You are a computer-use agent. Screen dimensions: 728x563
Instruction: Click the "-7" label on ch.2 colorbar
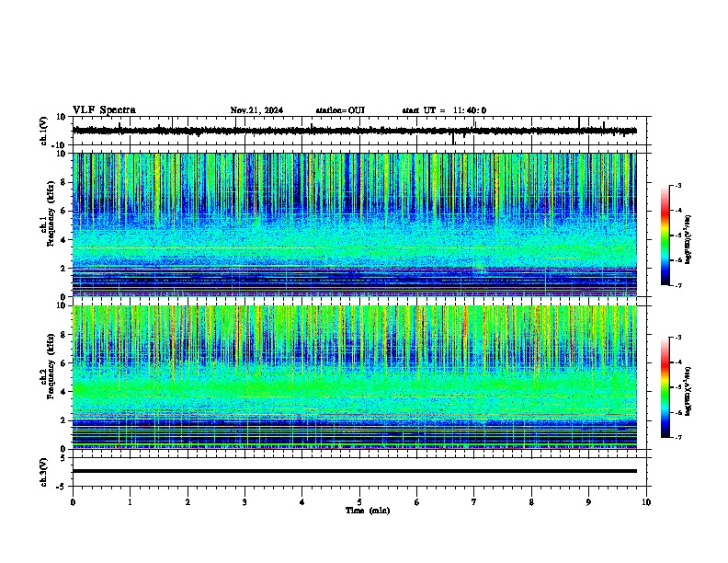click(678, 438)
